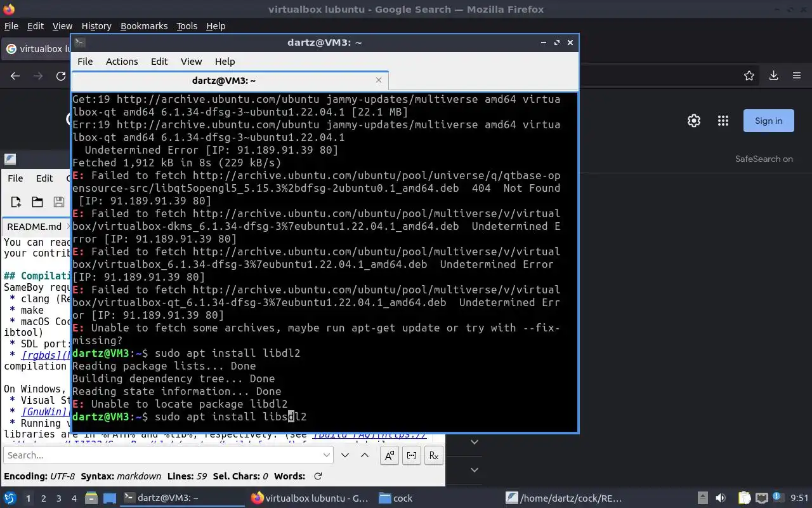Open the Firefox Tools menu

tap(187, 26)
